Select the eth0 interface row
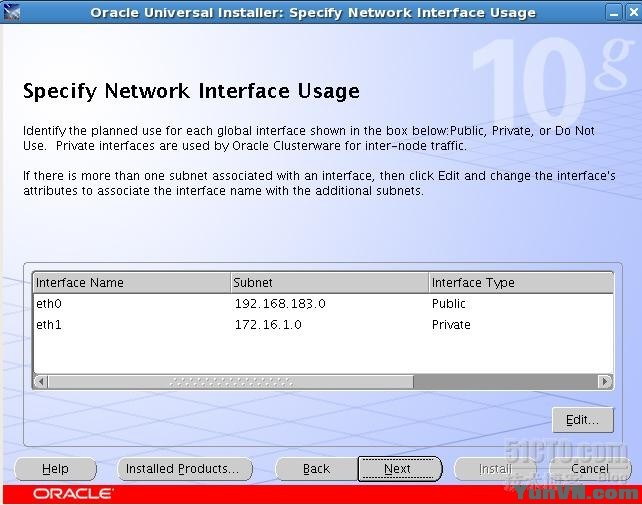This screenshot has width=642, height=505. [323, 304]
